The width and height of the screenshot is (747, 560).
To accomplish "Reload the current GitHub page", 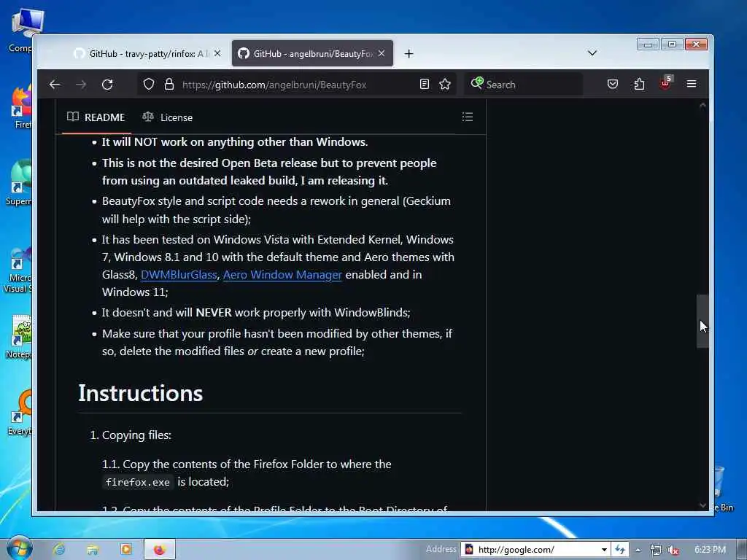I will (x=107, y=85).
